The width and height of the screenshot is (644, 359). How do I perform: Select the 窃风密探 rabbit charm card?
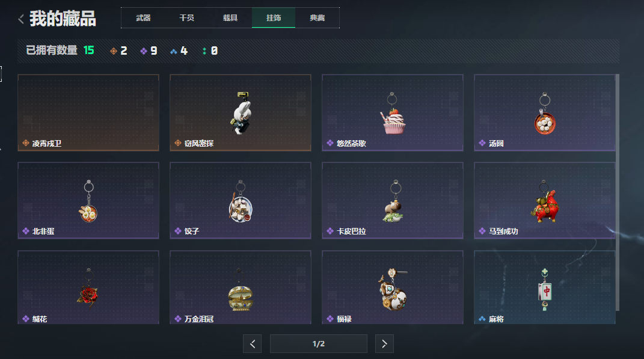(241, 112)
